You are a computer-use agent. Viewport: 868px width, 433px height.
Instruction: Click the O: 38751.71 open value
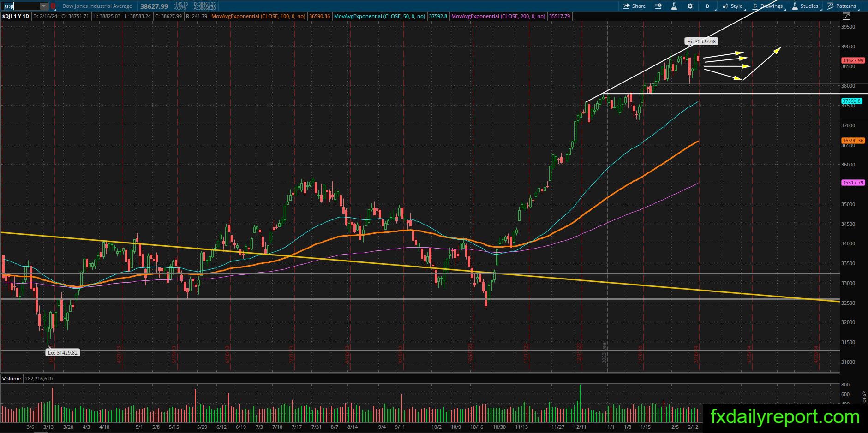(x=75, y=16)
